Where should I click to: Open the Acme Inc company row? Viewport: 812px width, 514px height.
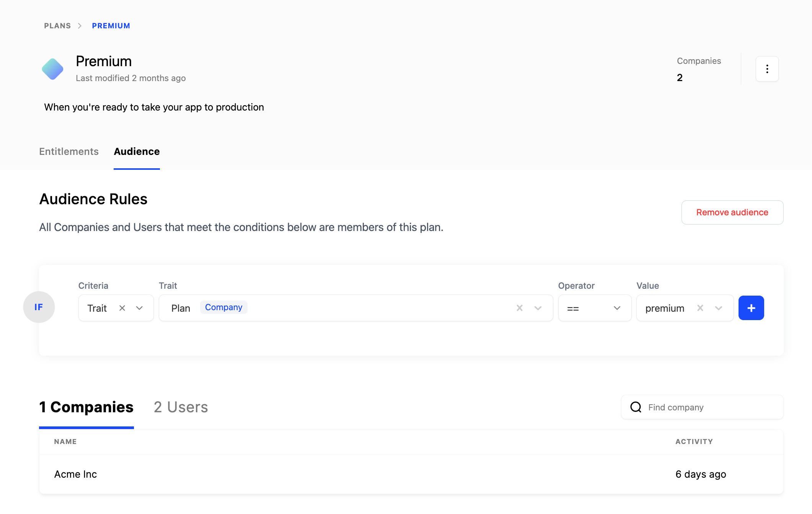pyautogui.click(x=76, y=474)
